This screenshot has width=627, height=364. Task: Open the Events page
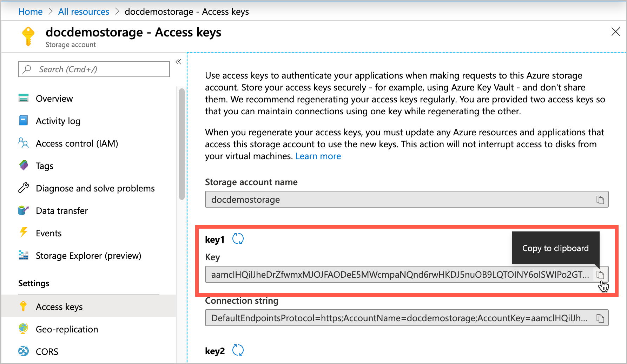[x=48, y=233]
